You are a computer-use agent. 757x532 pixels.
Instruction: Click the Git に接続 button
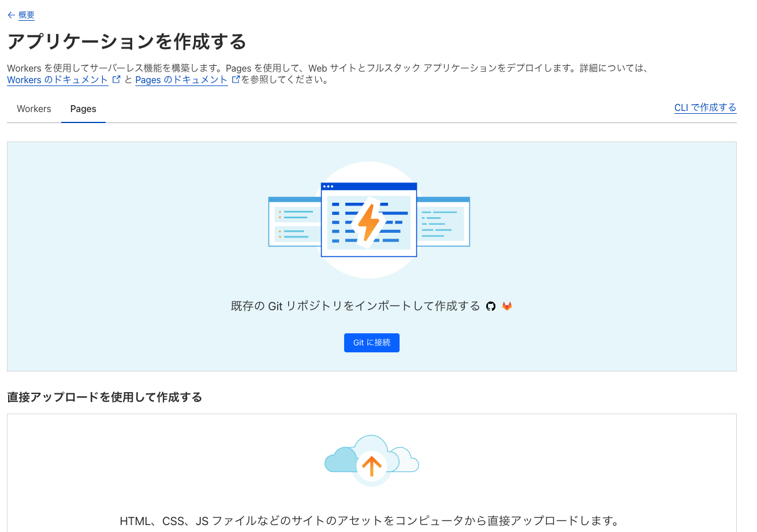pos(372,343)
